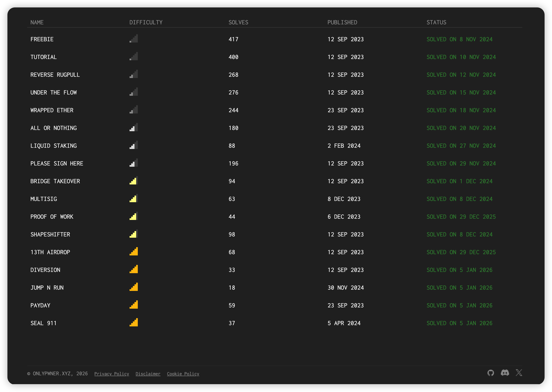Open the WRAPPED ETHER challenge
Viewport: 552px width, 392px height.
52,110
